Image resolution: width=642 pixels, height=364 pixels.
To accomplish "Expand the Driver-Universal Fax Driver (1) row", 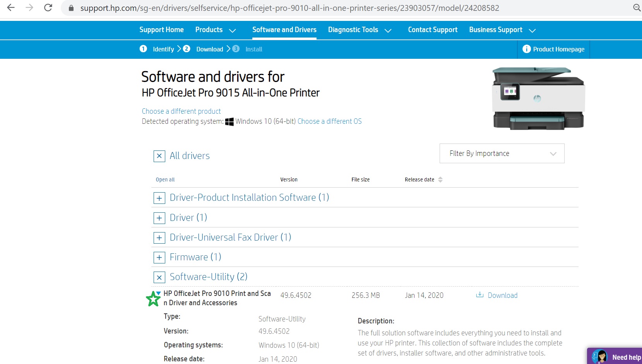I will [x=159, y=238].
